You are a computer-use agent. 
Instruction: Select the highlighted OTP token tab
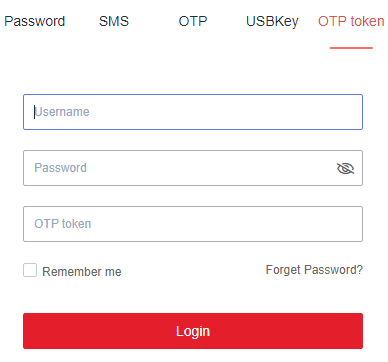coord(351,21)
